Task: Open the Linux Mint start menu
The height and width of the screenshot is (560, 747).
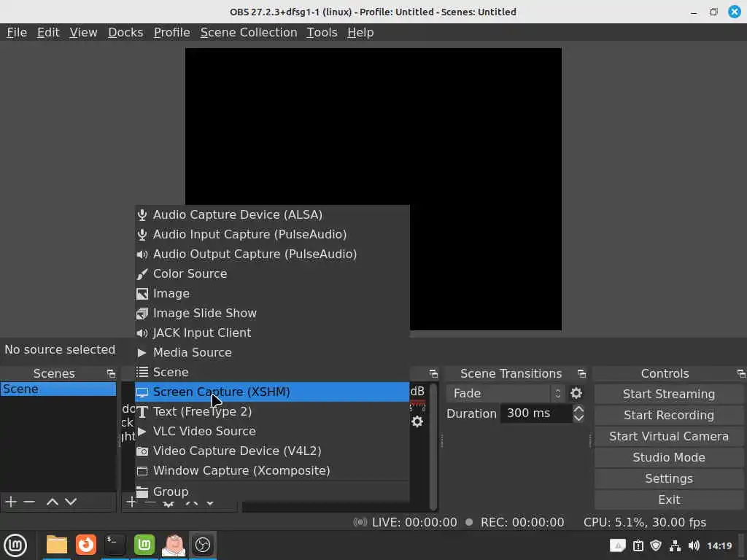Action: [15, 545]
